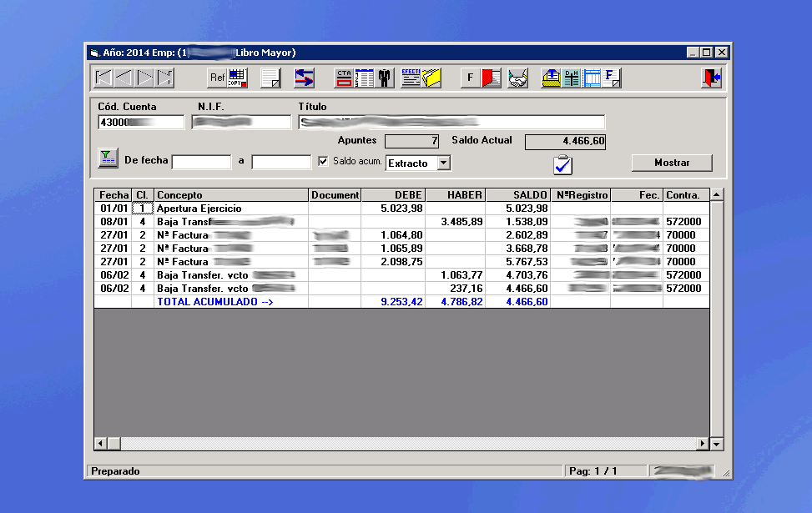
Task: Click the HABER value 3.485,89
Action: [461, 222]
